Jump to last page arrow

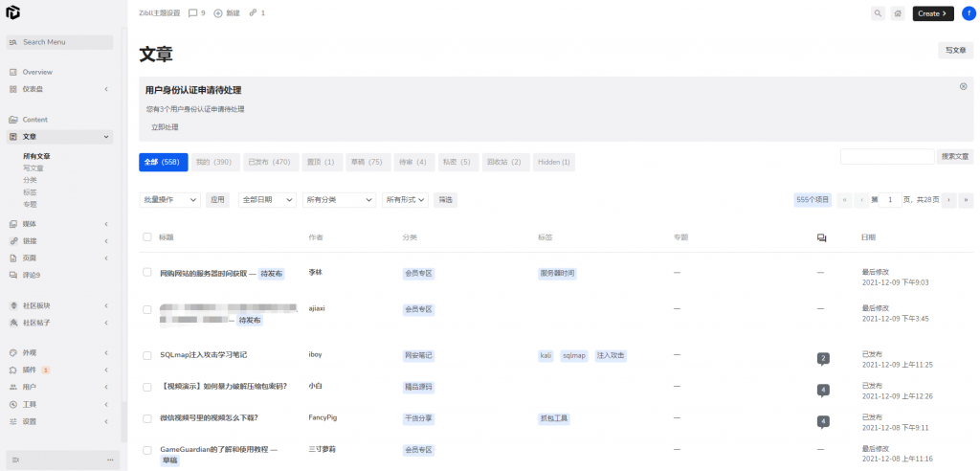tap(967, 200)
